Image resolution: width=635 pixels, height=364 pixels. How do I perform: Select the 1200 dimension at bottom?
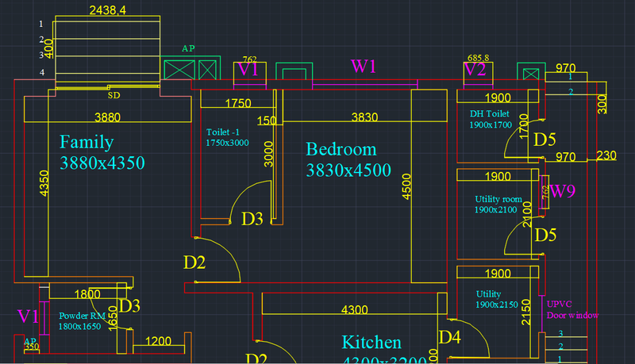[158, 341]
